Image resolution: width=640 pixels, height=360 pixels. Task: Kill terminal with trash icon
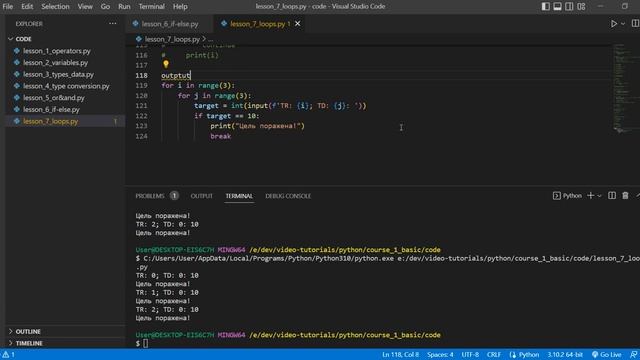(x=625, y=196)
